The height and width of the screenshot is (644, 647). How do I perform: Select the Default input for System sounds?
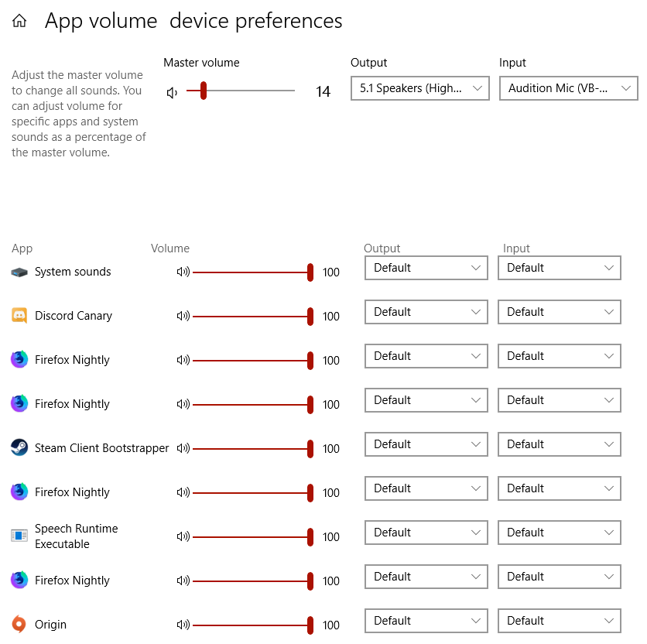[559, 267]
